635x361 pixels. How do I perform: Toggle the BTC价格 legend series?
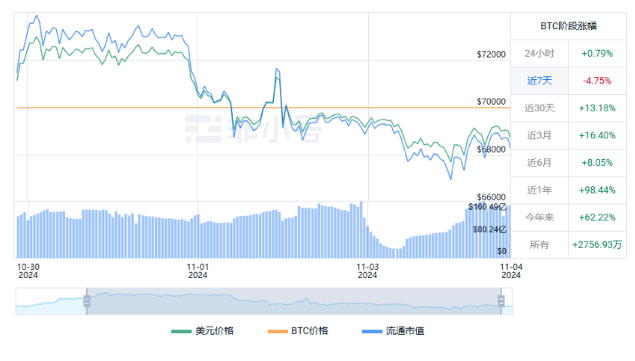(298, 331)
